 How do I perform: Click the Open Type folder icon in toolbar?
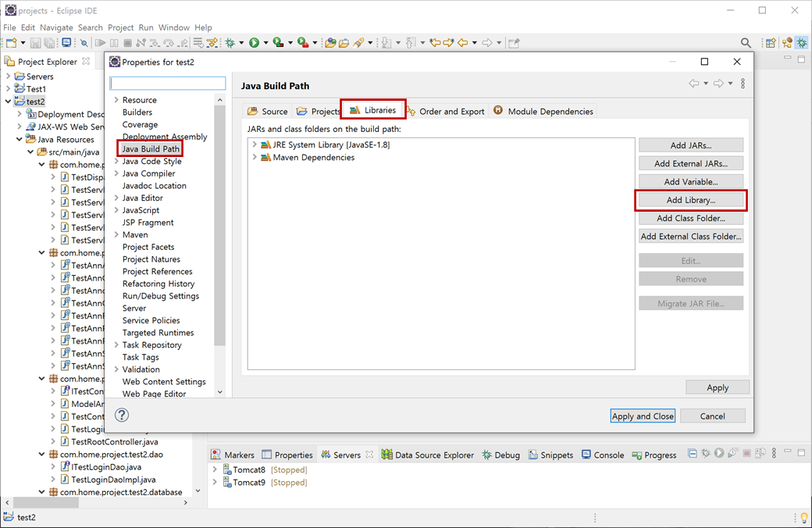[x=330, y=43]
